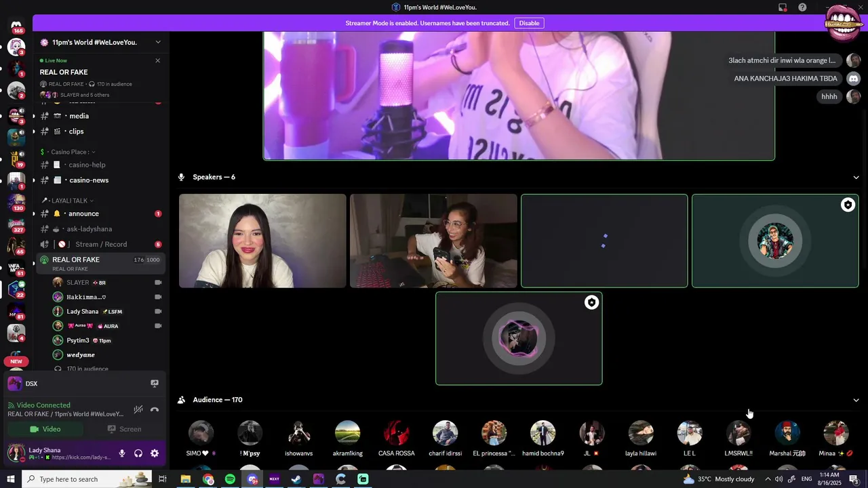Open the server icon with badge 130
868x488 pixels.
click(x=16, y=203)
